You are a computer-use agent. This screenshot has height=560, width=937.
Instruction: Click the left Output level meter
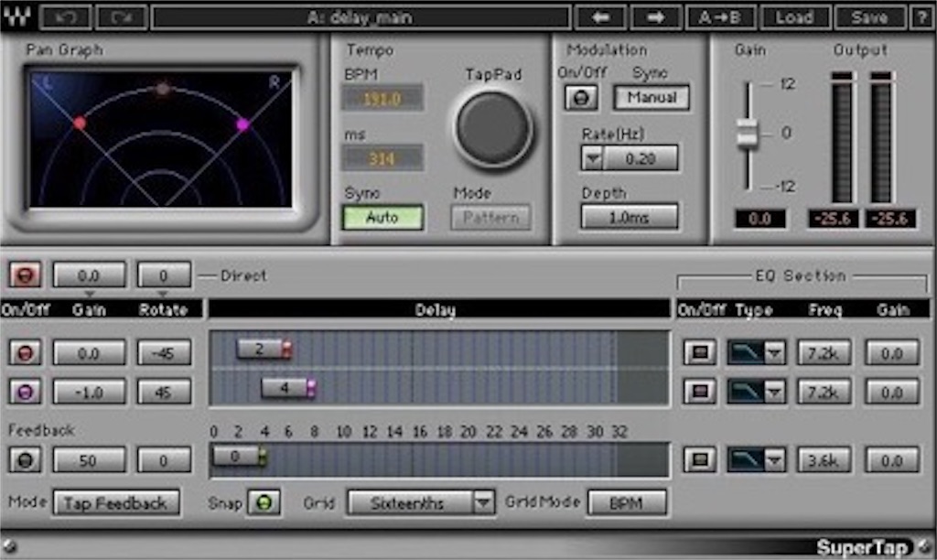click(842, 137)
